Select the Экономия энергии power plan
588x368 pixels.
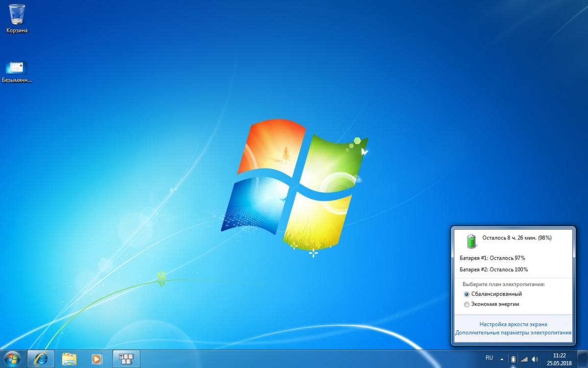point(491,304)
